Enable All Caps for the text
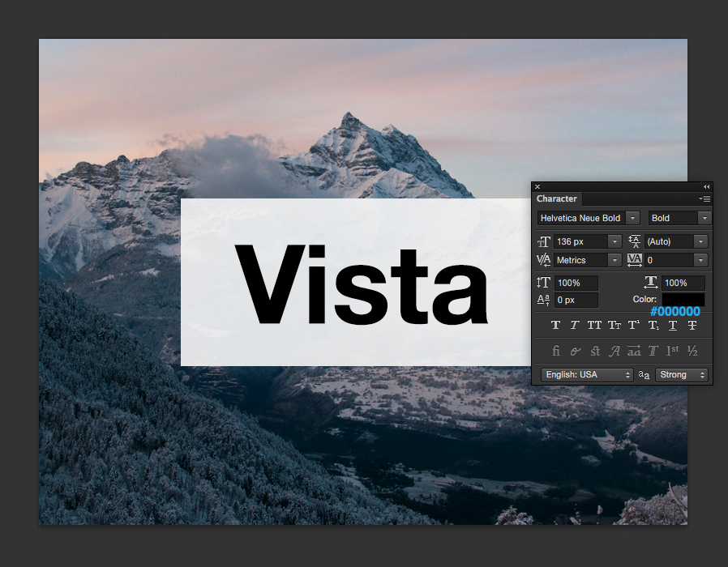Screen dimensions: 728x567 point(594,325)
